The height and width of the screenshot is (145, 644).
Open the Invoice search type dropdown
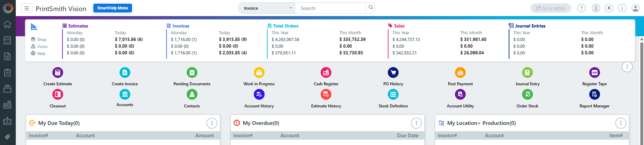coord(267,8)
